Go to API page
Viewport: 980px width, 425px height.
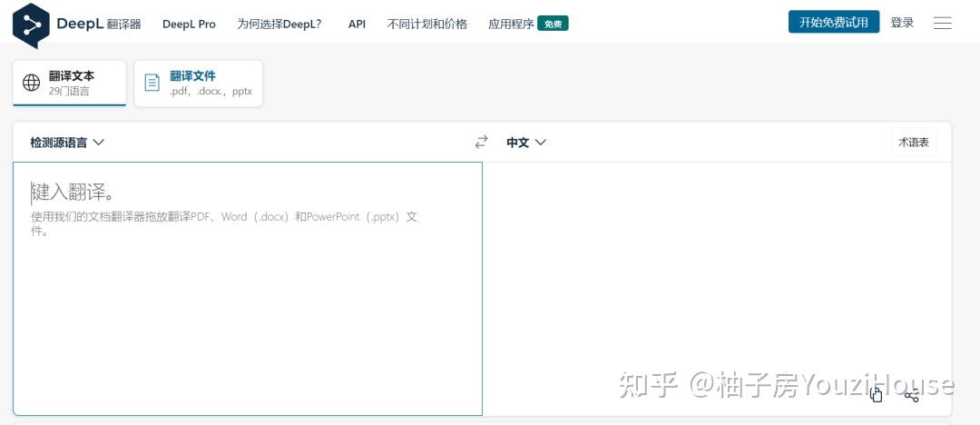coord(357,25)
